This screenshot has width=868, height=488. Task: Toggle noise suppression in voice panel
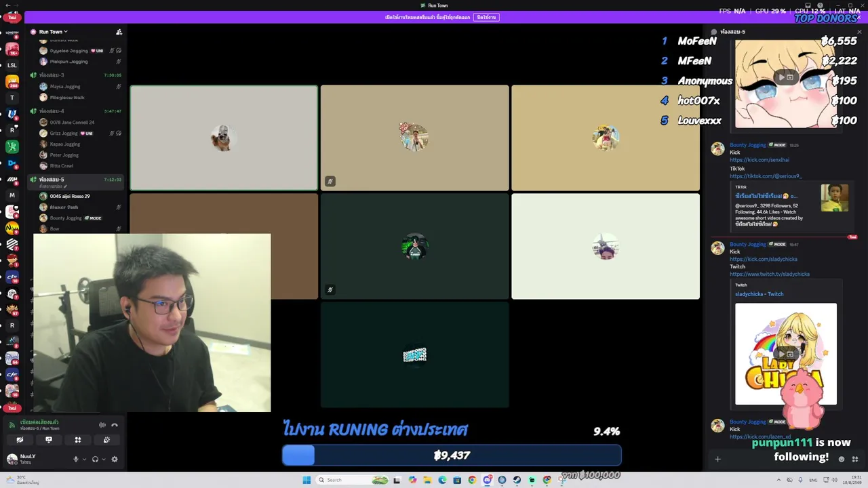click(102, 425)
